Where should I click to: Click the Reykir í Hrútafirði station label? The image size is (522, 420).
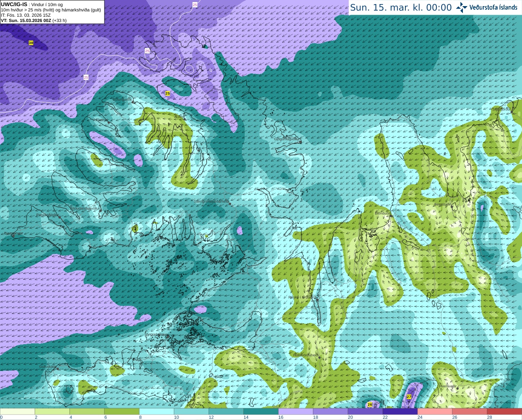point(303,297)
